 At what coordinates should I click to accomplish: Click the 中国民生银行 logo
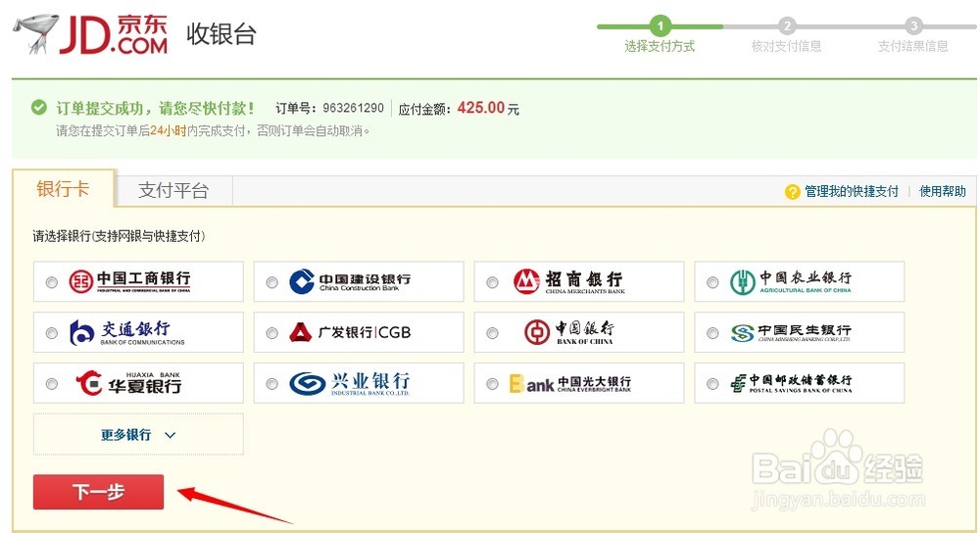[x=791, y=332]
